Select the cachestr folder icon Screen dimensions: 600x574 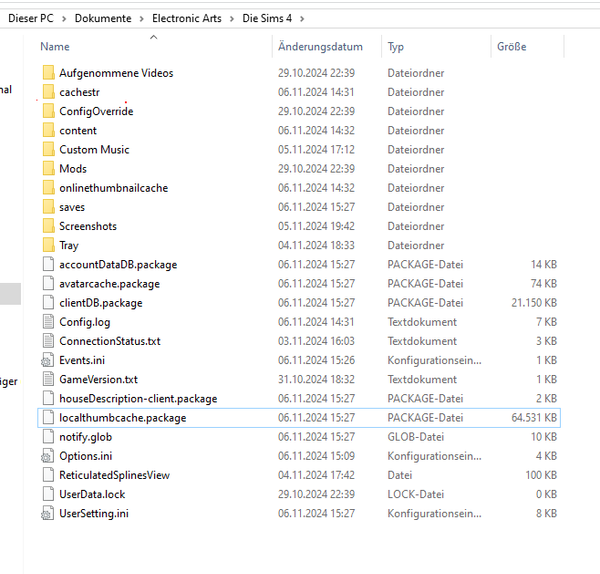(49, 92)
